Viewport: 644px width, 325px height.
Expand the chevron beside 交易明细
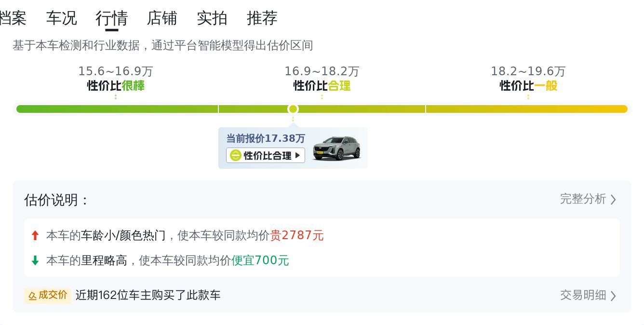click(613, 296)
